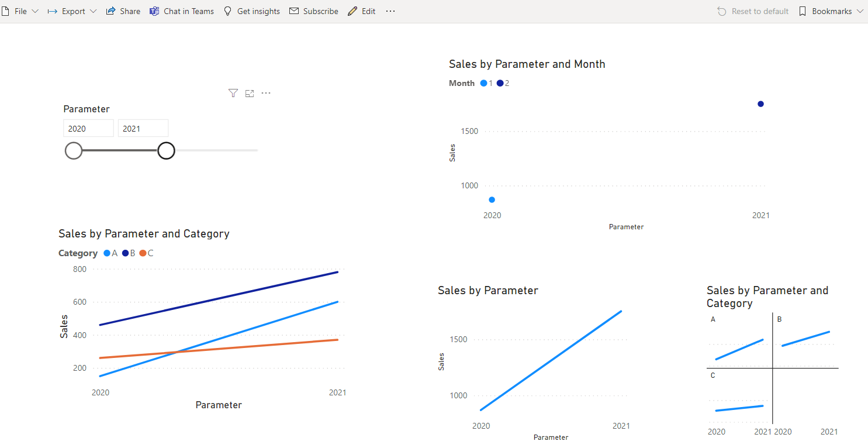Screen dimensions: 868x448
Task: Open the Bookmarks dropdown
Action: click(831, 11)
